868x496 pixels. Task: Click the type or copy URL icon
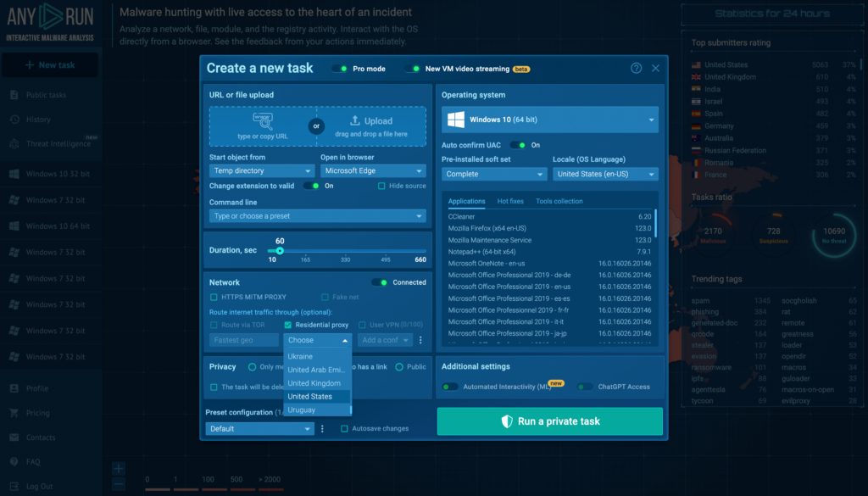[x=262, y=121]
